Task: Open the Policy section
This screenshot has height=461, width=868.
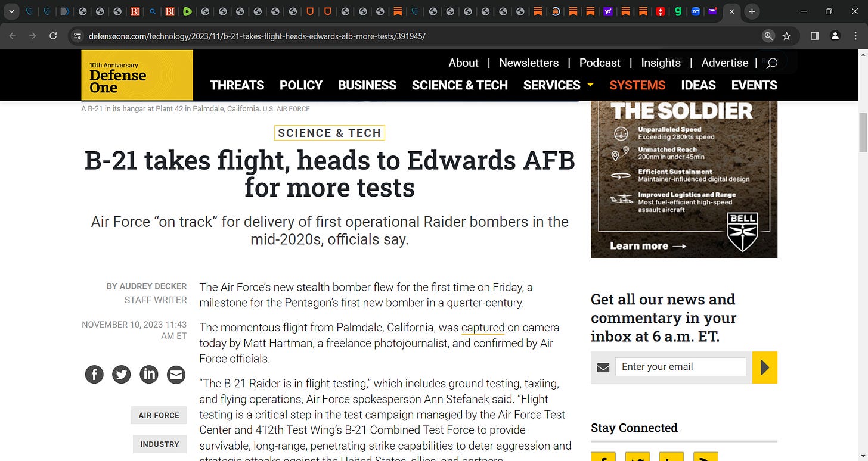Action: click(x=301, y=85)
